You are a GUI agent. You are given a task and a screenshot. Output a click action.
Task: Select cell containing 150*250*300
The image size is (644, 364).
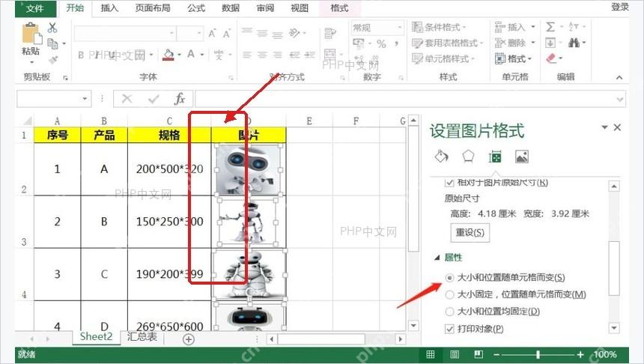click(170, 222)
